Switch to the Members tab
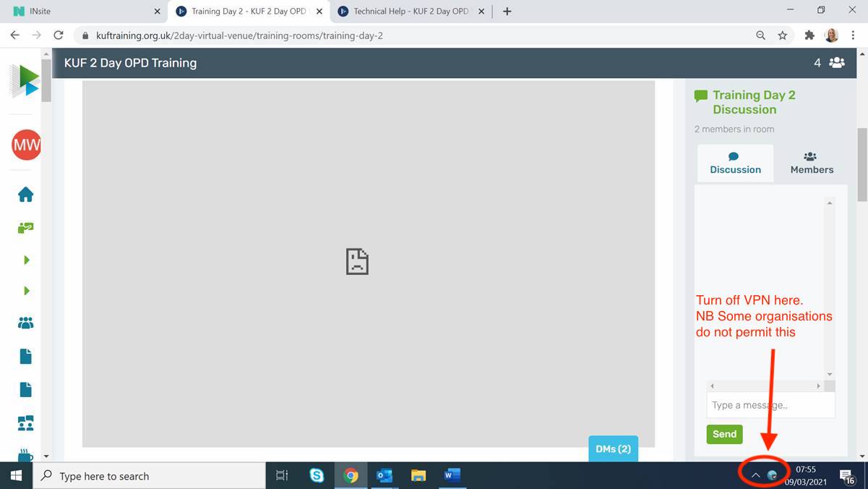The width and height of the screenshot is (868, 489). pos(812,163)
